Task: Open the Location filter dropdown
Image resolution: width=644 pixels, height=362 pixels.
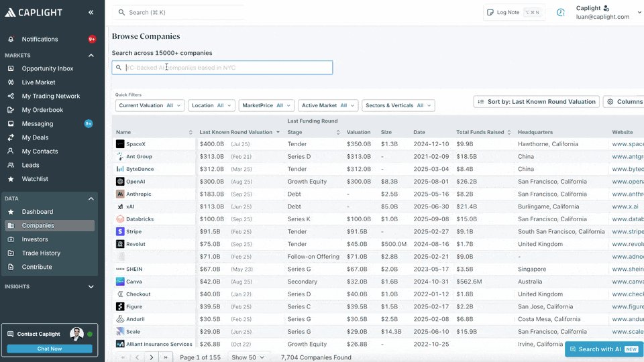Action: click(211, 105)
